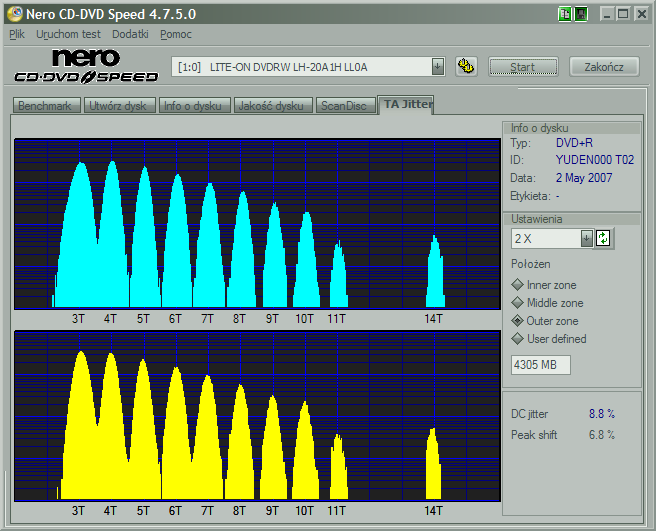Close the Nero CD-DVD Speed window

click(641, 14)
